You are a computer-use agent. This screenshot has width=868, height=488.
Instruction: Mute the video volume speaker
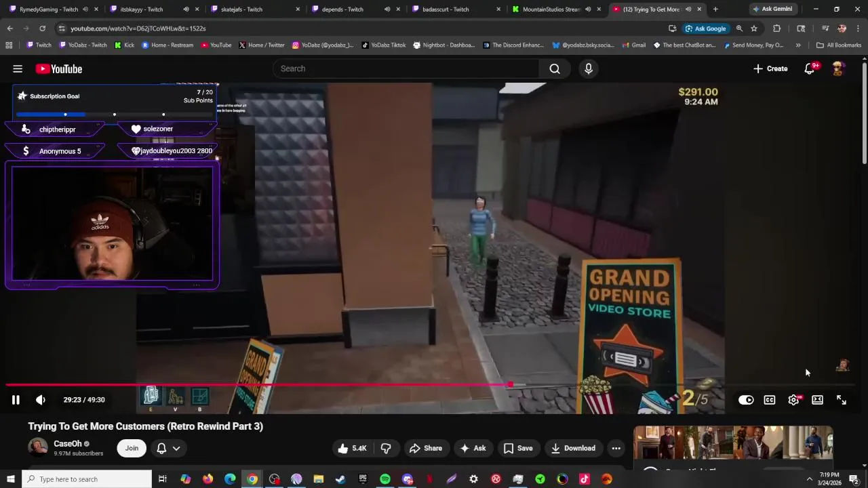41,400
